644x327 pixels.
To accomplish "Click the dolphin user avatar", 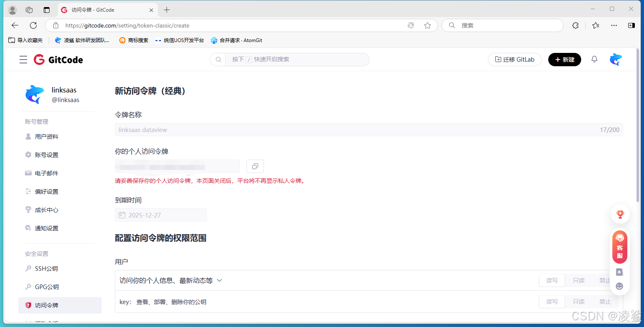I will tap(616, 59).
